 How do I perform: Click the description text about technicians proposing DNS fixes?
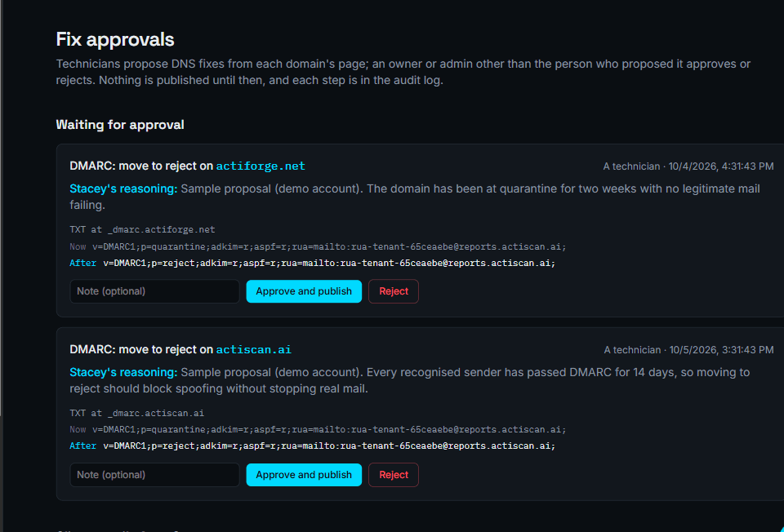403,72
